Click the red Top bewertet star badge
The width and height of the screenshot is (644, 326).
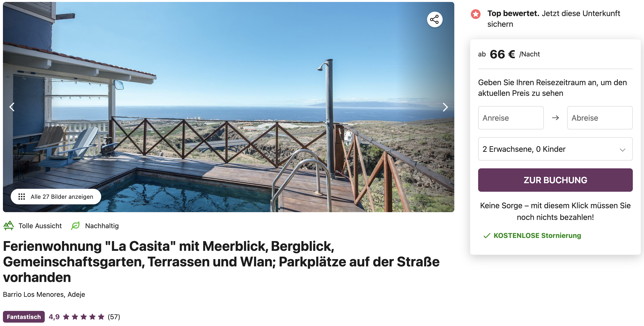click(x=475, y=14)
